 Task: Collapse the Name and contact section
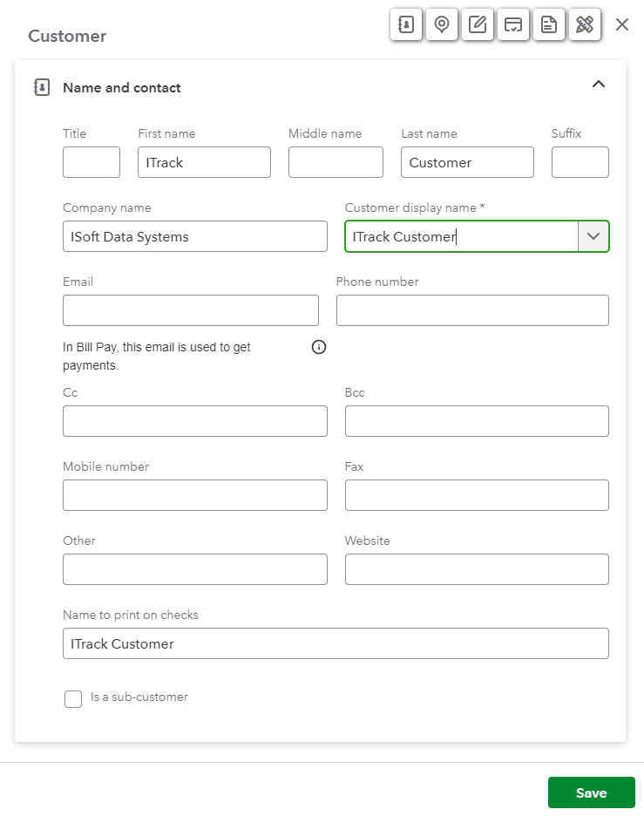tap(598, 85)
